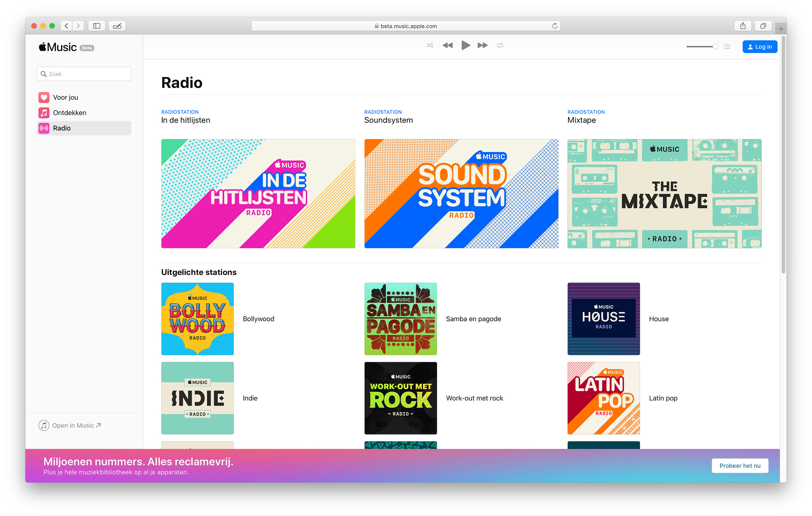The height and width of the screenshot is (516, 812).
Task: Open the Voor jou section
Action: pyautogui.click(x=84, y=98)
